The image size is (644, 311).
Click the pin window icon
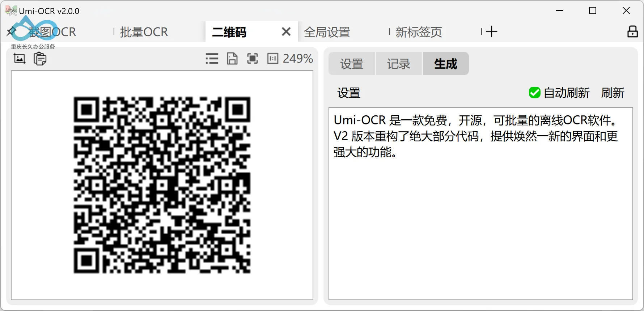pyautogui.click(x=11, y=32)
